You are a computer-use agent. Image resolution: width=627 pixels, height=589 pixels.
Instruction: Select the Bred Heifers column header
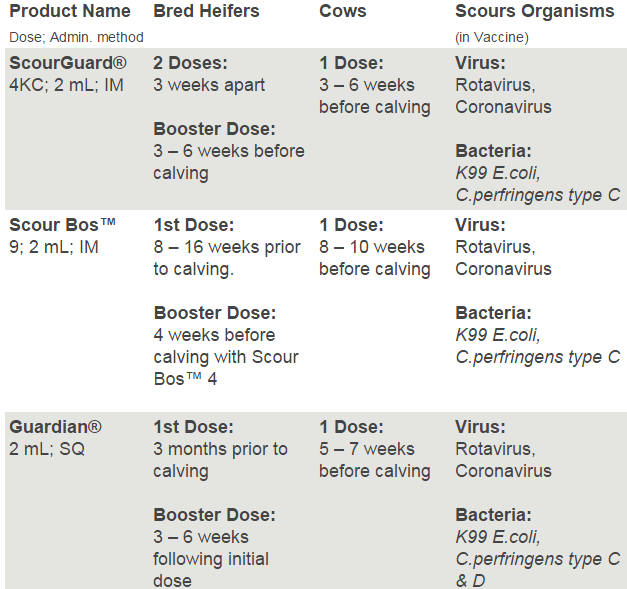pos(206,11)
